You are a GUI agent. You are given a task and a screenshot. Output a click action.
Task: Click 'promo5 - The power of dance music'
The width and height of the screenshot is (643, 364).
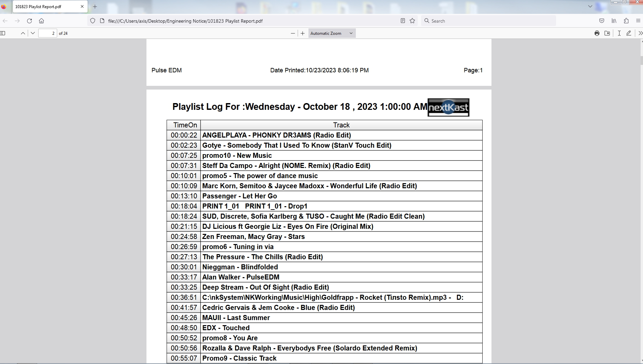[324, 176]
